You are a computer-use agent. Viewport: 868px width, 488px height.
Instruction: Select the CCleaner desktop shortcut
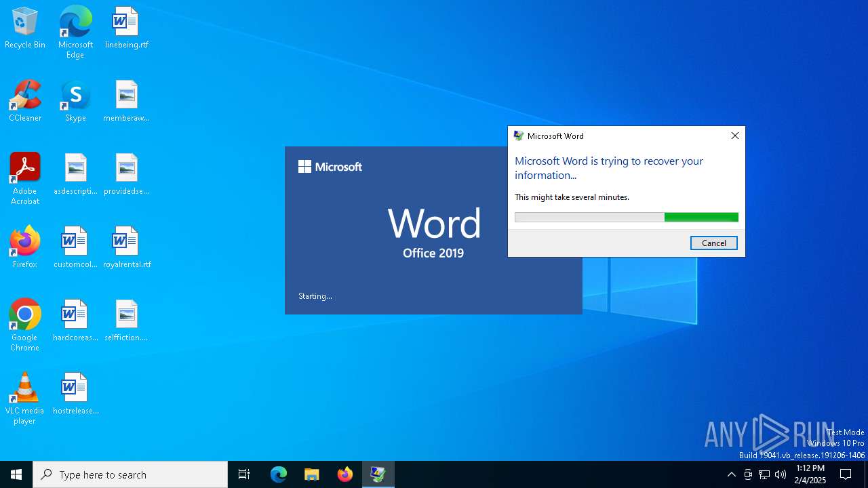point(25,102)
